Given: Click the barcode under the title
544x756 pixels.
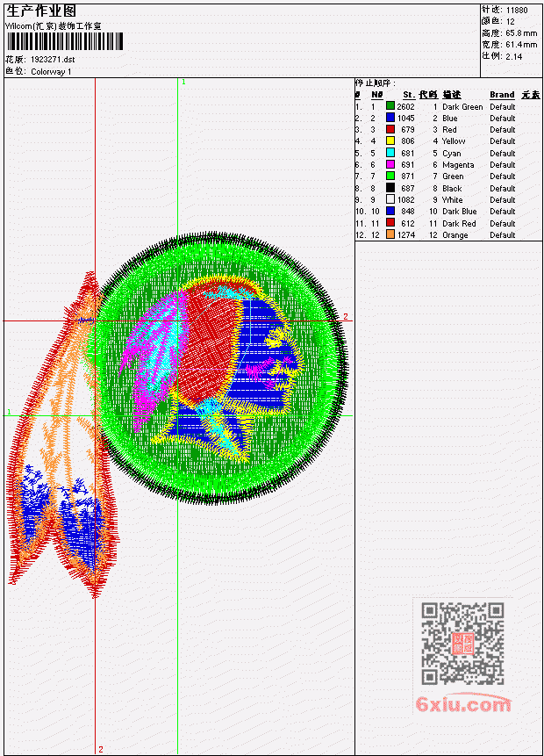Looking at the screenshot, I should [65, 41].
